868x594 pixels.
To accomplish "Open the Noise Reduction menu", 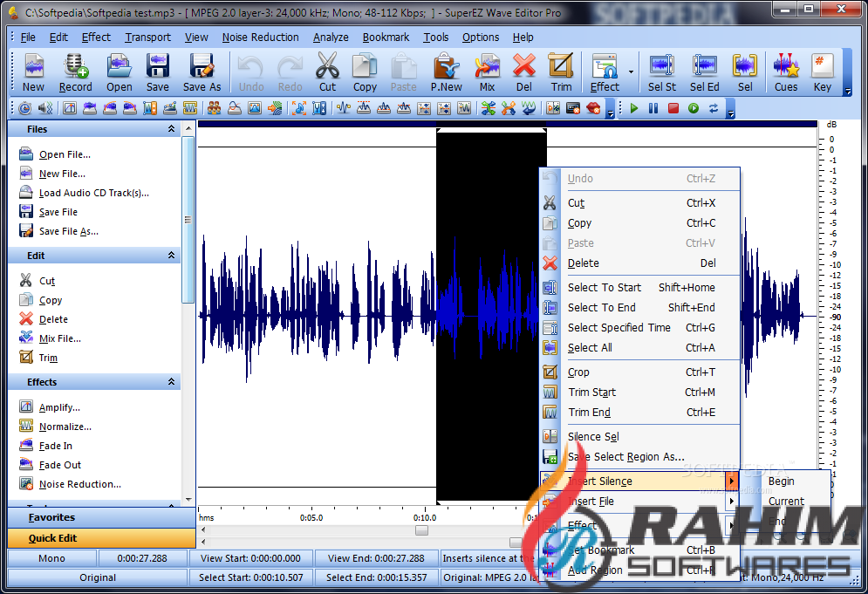I will coord(260,38).
